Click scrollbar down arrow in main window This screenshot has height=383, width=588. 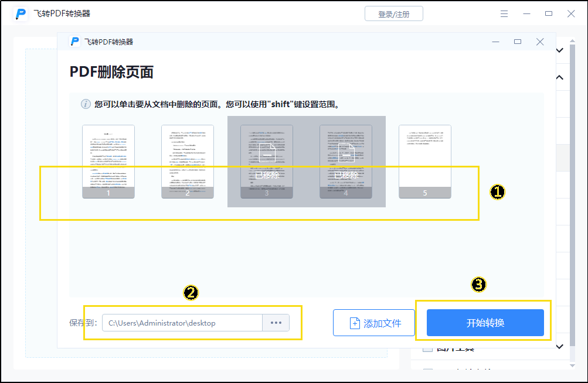coord(572,365)
